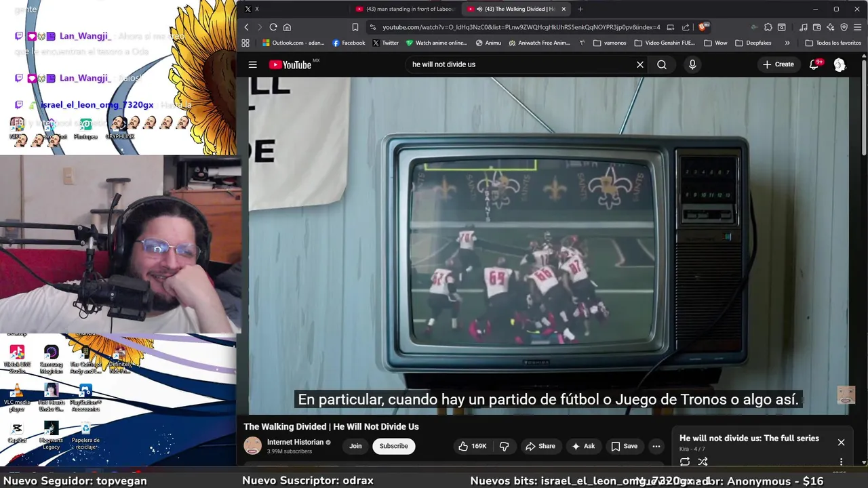Join the Internet Historian channel

[355, 446]
